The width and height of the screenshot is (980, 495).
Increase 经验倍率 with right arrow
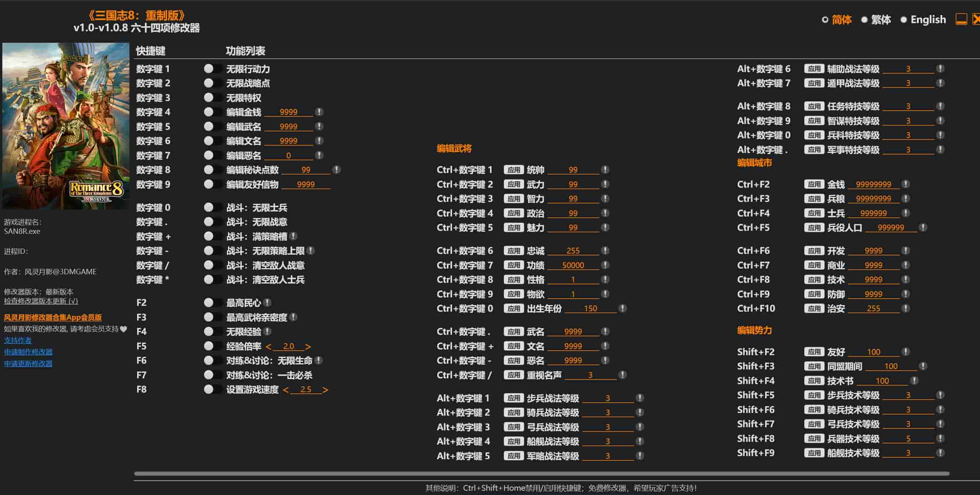308,346
